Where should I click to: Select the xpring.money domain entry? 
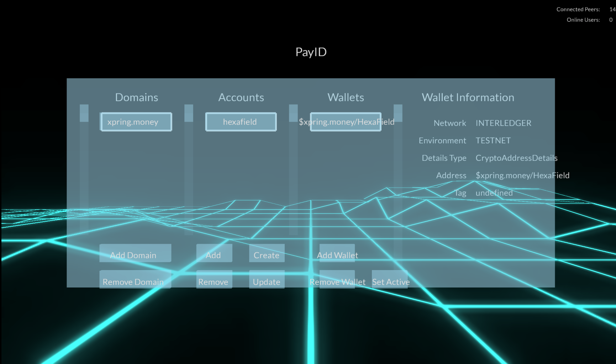coord(136,122)
